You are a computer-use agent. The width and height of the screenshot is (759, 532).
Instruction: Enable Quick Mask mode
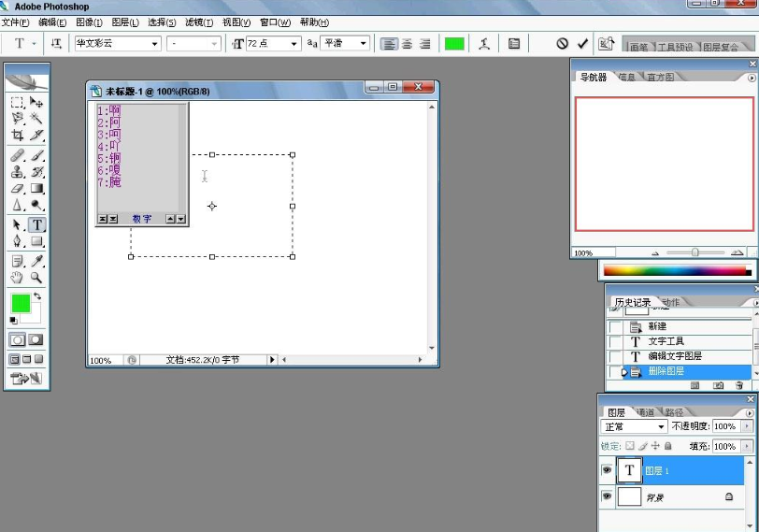(x=36, y=339)
